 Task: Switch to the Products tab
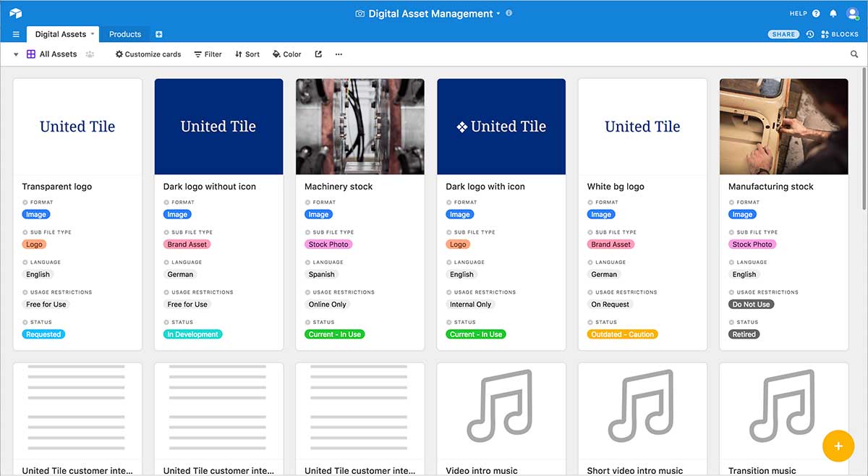[x=125, y=34]
